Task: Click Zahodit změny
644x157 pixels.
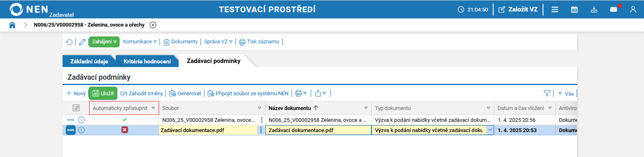Action: (141, 94)
